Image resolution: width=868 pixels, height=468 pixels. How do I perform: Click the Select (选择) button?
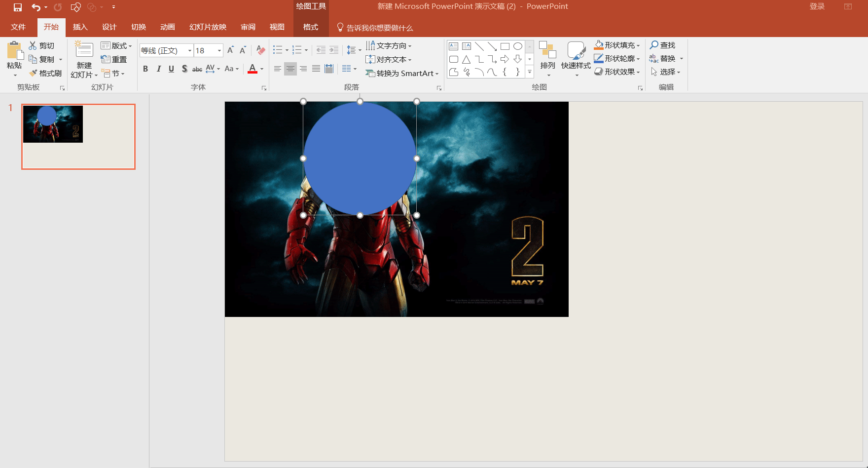point(665,72)
